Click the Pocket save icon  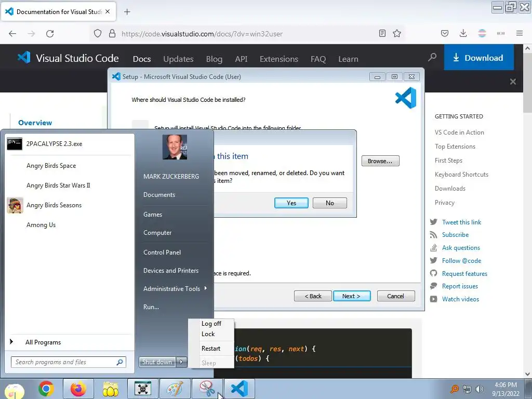tap(445, 33)
